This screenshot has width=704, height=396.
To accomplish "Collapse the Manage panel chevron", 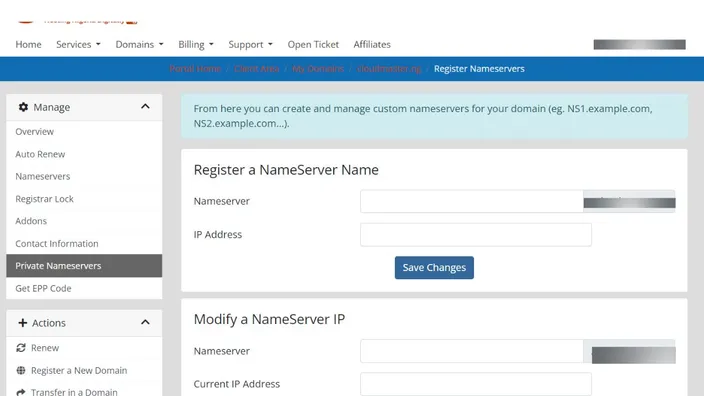I will [145, 106].
